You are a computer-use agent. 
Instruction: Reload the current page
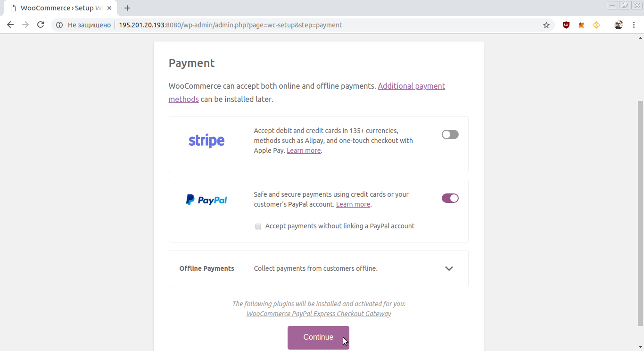tap(41, 25)
